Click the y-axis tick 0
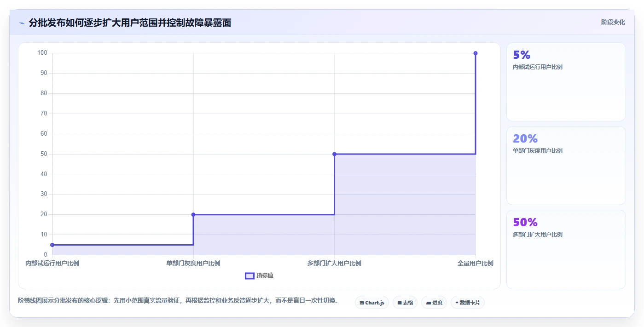 point(45,255)
